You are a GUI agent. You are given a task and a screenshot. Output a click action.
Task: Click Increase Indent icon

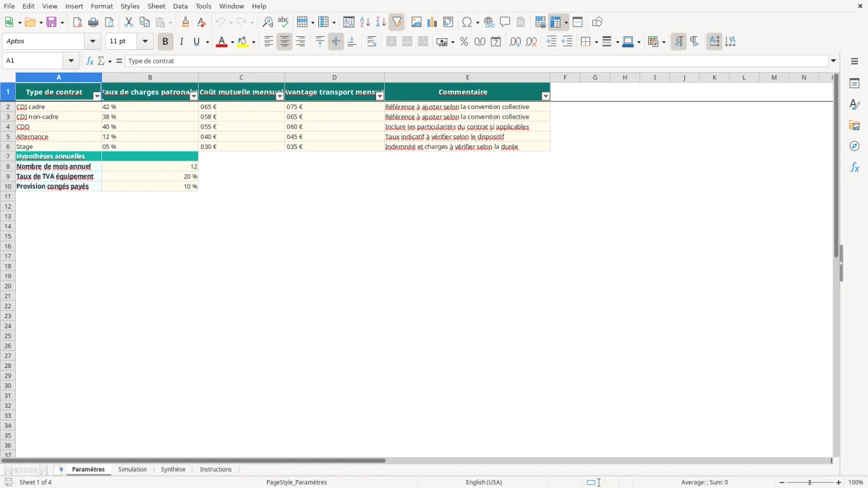tap(551, 42)
